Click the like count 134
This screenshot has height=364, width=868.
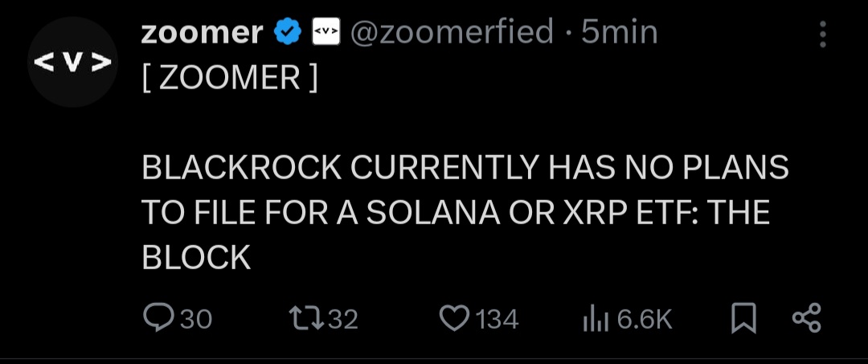(497, 319)
